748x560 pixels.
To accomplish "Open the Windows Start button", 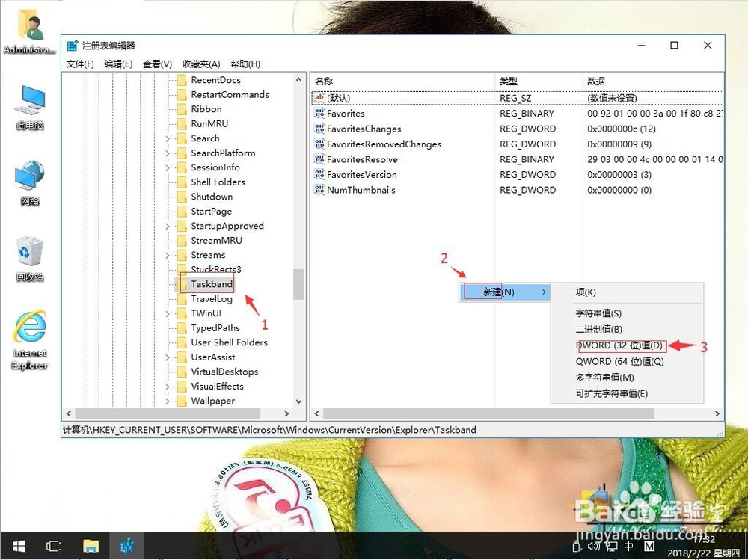I will tap(19, 546).
